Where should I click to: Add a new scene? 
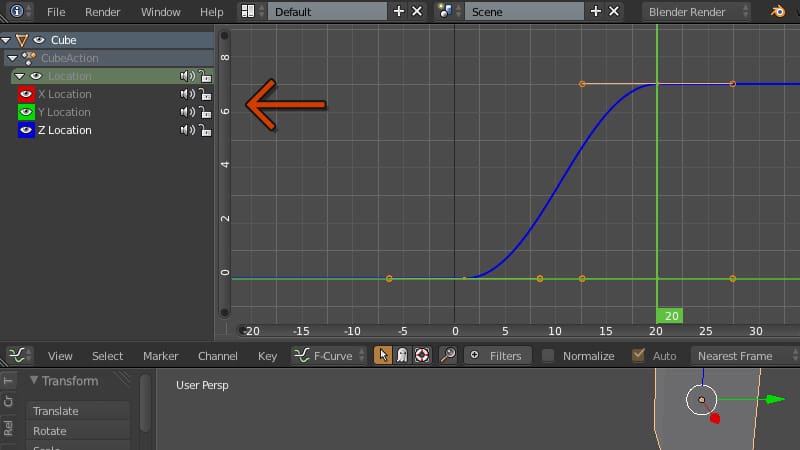coord(595,11)
